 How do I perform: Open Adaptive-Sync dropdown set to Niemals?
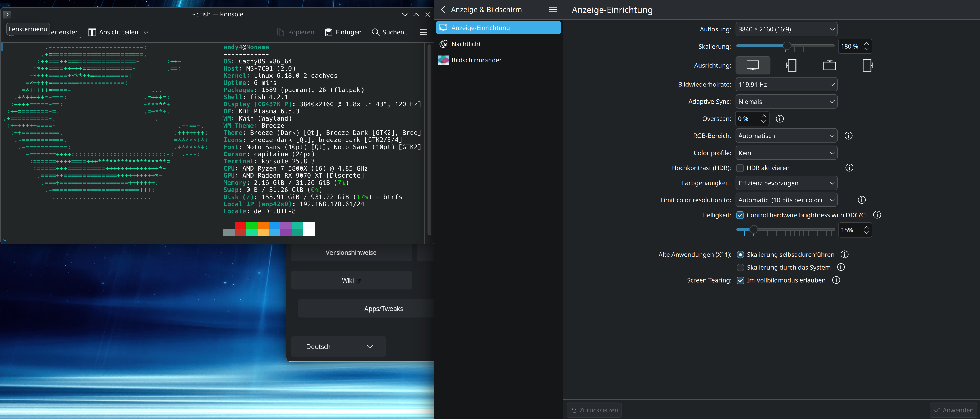tap(786, 102)
